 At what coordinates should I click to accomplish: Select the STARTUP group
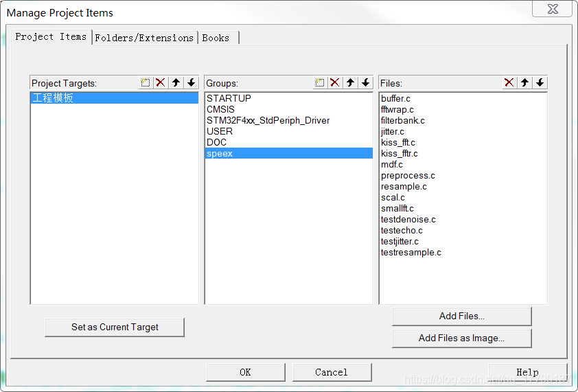[288, 98]
